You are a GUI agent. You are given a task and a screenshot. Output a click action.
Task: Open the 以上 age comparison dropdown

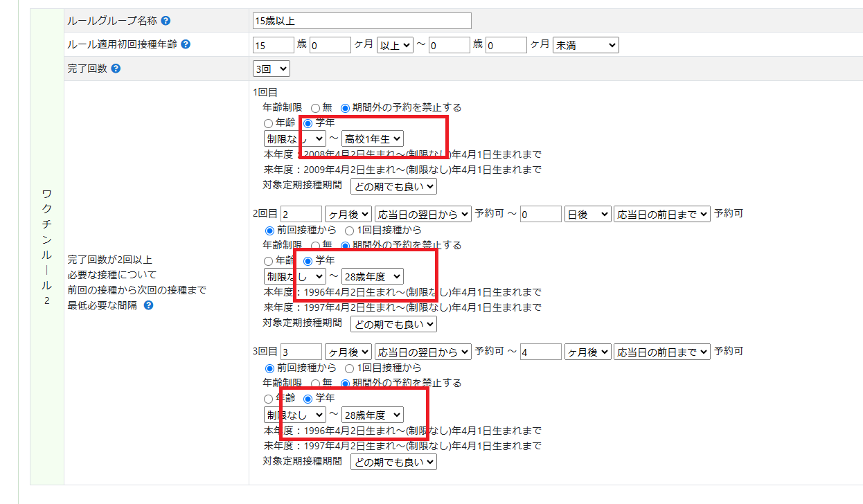[395, 45]
